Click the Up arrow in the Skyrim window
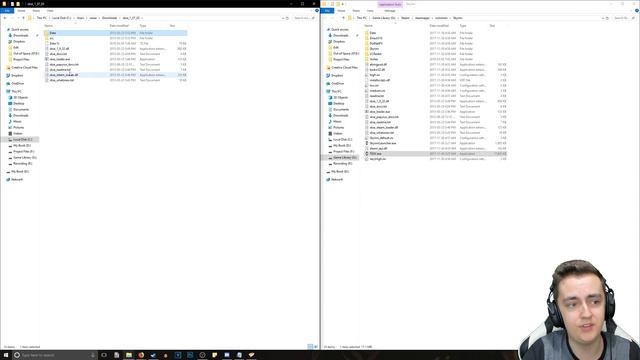 [343, 18]
